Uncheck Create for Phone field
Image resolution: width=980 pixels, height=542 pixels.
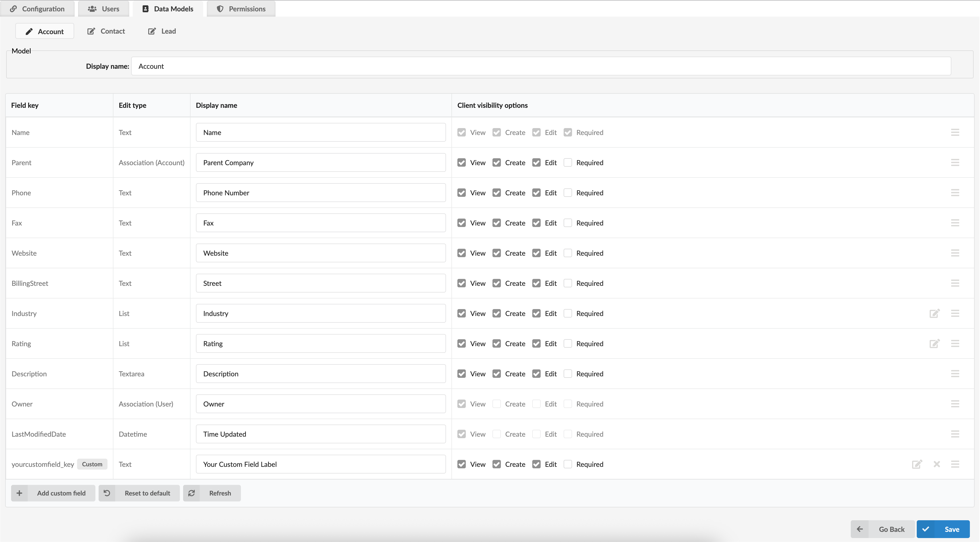(496, 193)
